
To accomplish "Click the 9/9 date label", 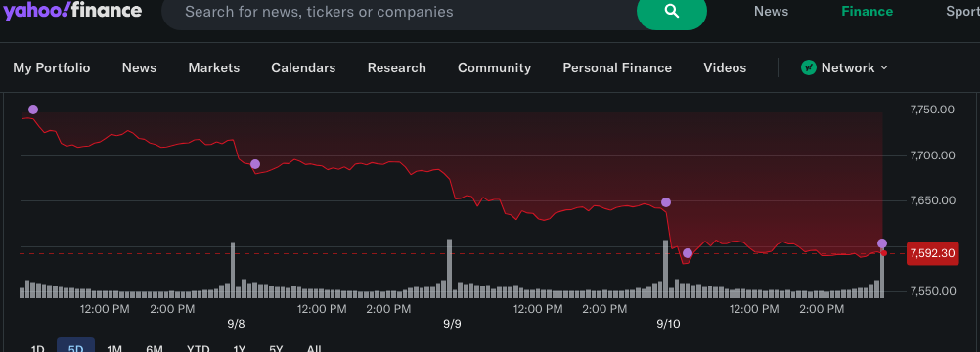I will 453,324.
